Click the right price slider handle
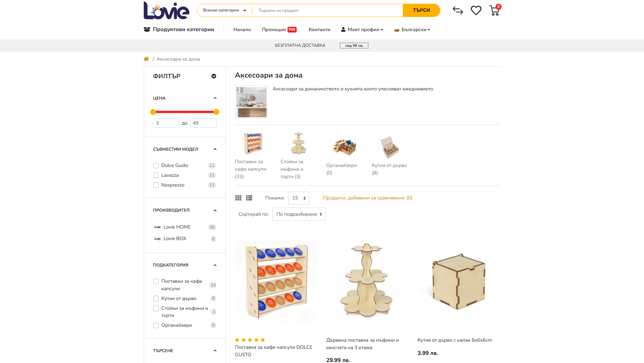 tap(216, 112)
